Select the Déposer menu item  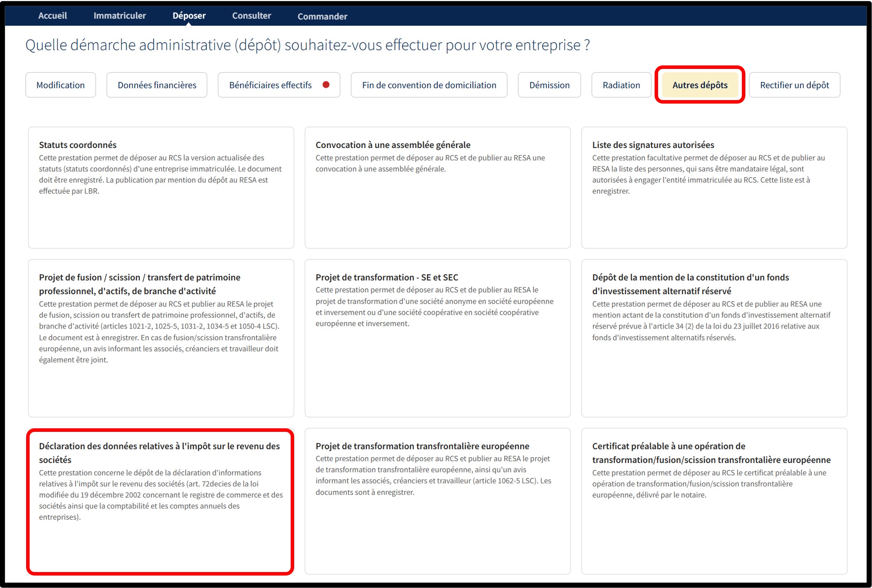pyautogui.click(x=189, y=16)
